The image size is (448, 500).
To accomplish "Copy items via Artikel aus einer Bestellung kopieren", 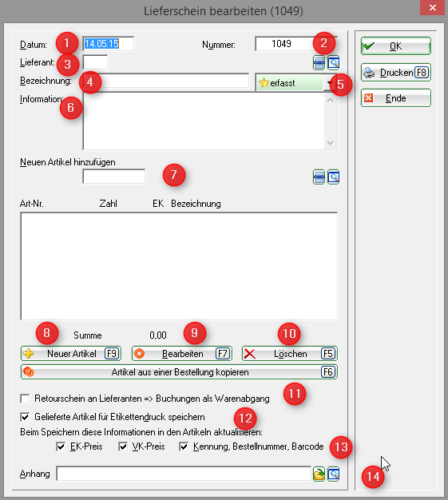I will pos(179,372).
